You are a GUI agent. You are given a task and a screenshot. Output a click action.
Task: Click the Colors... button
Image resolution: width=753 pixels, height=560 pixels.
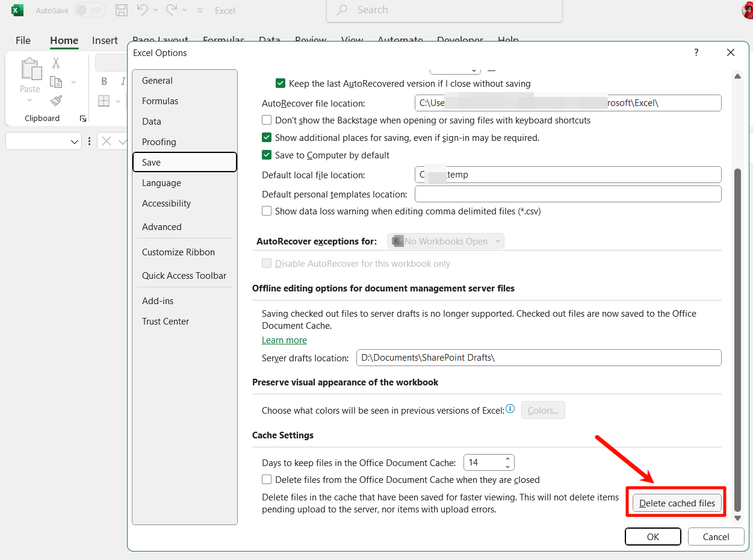(x=543, y=410)
